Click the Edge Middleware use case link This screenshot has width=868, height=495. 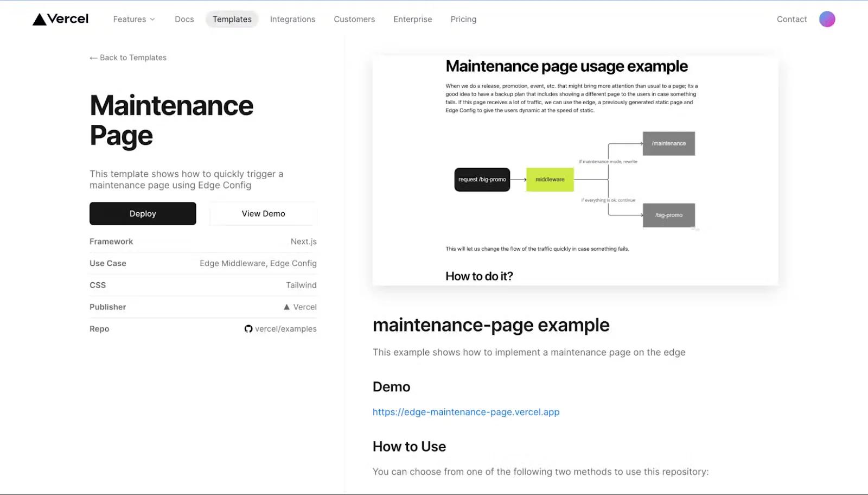click(x=232, y=263)
